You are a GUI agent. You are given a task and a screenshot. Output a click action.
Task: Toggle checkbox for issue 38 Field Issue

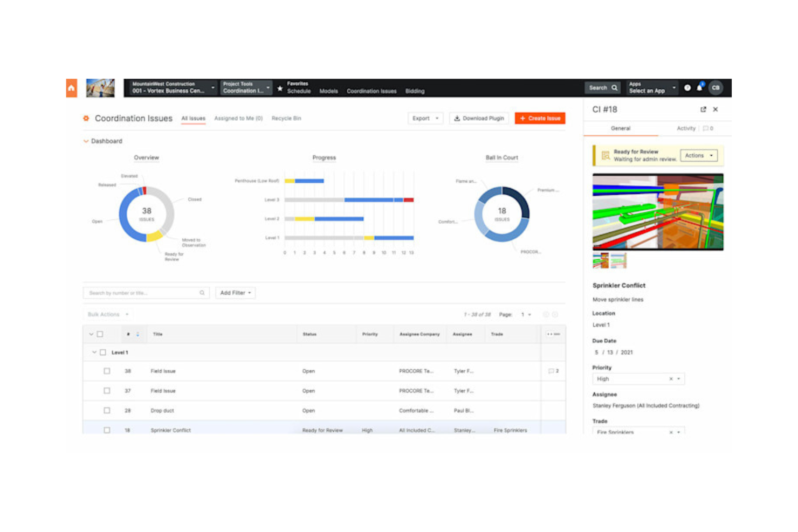[x=107, y=371]
